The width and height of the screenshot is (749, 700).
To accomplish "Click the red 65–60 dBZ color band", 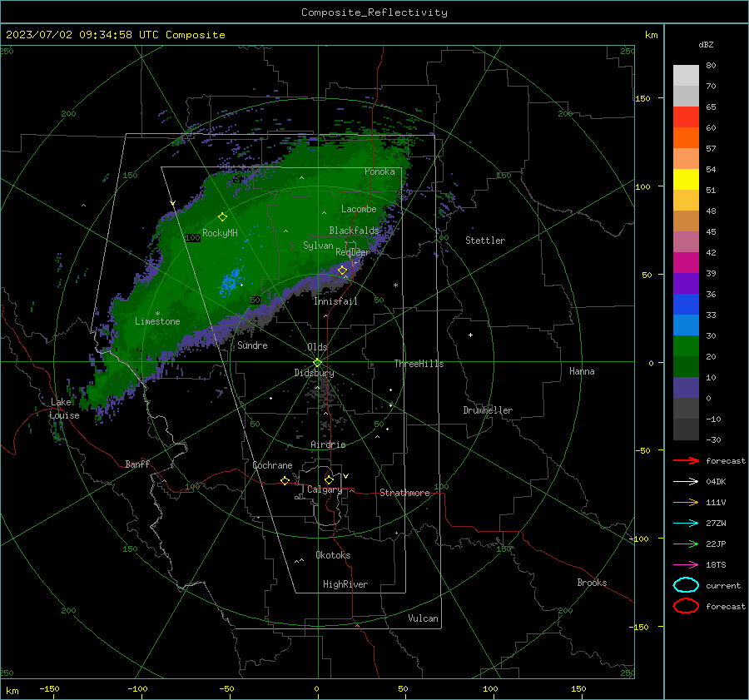I will (686, 117).
